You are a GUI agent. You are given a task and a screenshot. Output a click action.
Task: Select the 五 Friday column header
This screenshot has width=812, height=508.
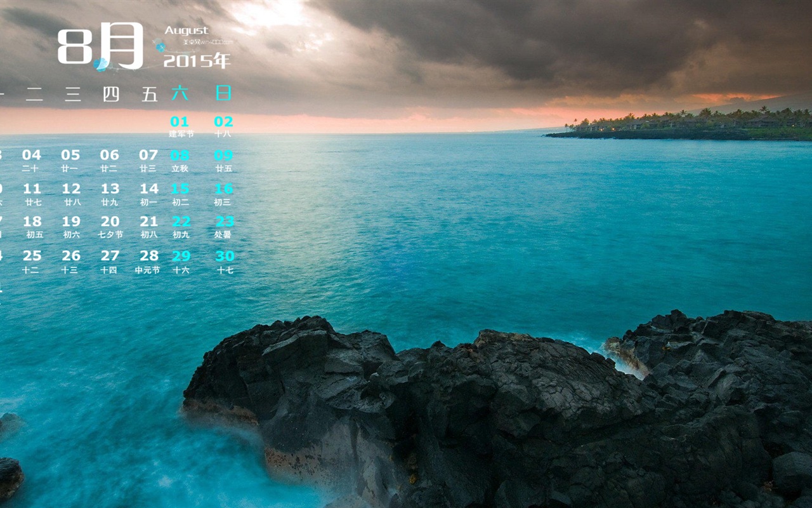tap(149, 95)
